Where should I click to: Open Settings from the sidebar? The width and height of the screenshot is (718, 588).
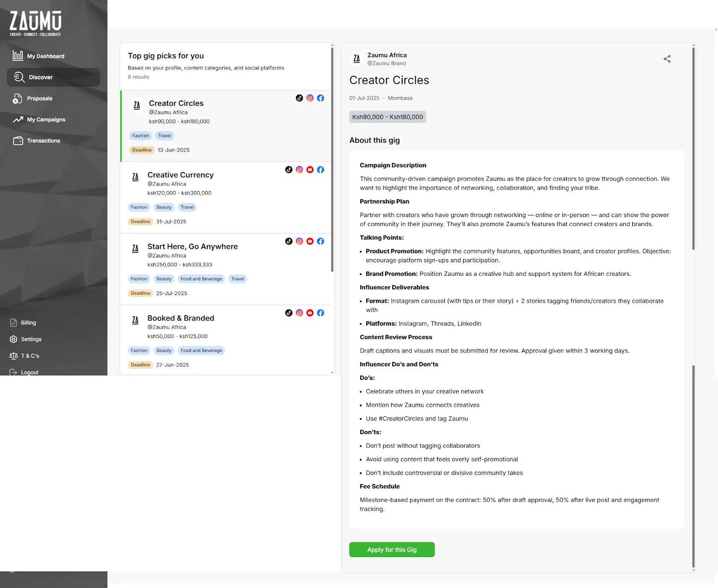coord(31,339)
